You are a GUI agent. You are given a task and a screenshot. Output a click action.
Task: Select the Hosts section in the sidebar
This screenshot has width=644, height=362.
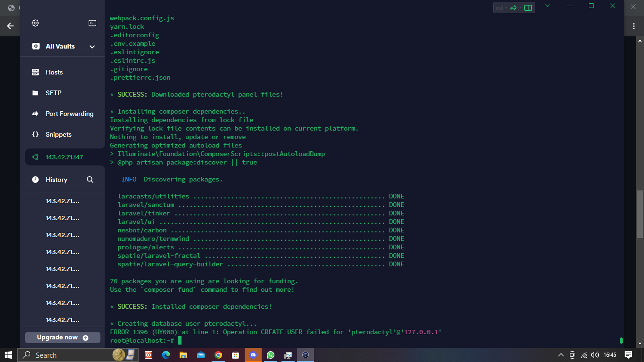(53, 72)
